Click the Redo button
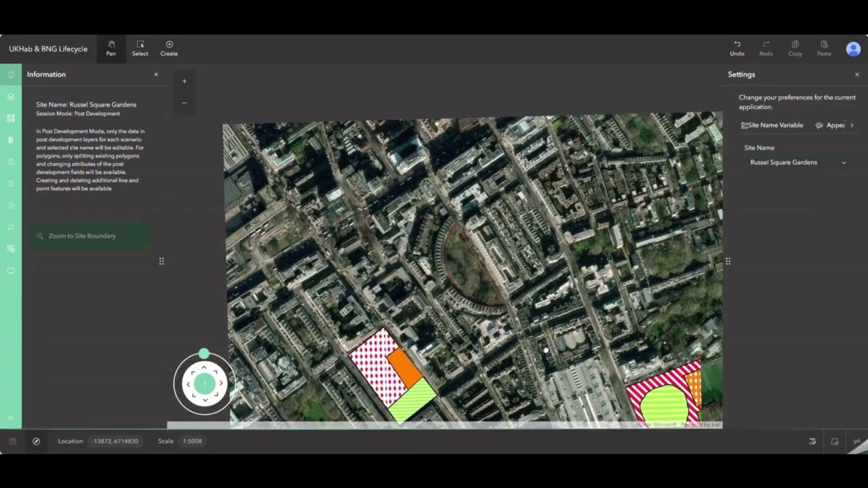 click(x=766, y=49)
